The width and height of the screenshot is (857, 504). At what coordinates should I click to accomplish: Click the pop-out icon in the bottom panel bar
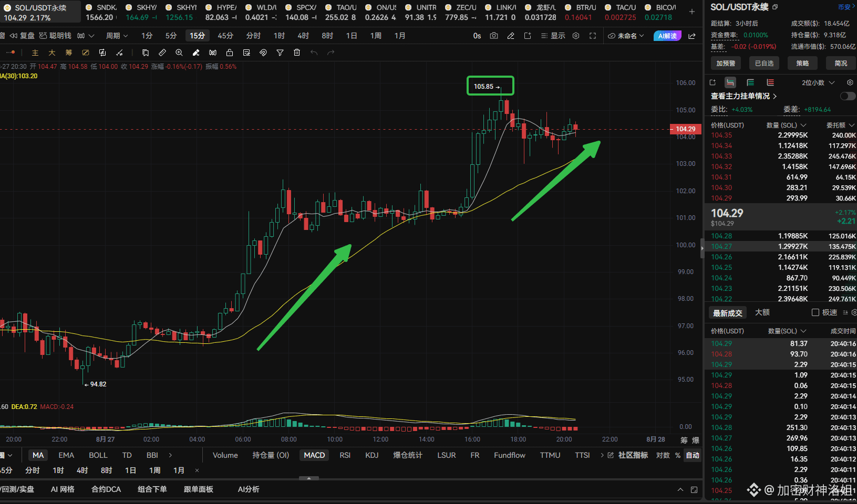pos(694,489)
